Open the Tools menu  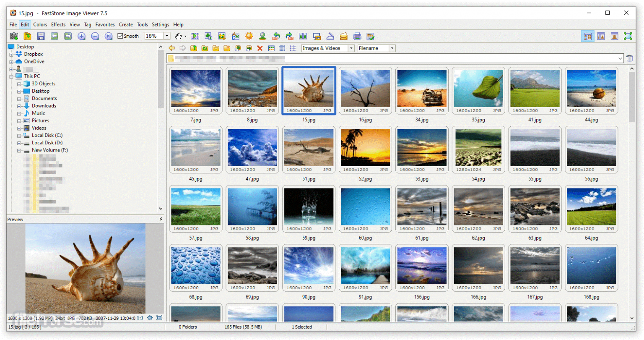142,24
